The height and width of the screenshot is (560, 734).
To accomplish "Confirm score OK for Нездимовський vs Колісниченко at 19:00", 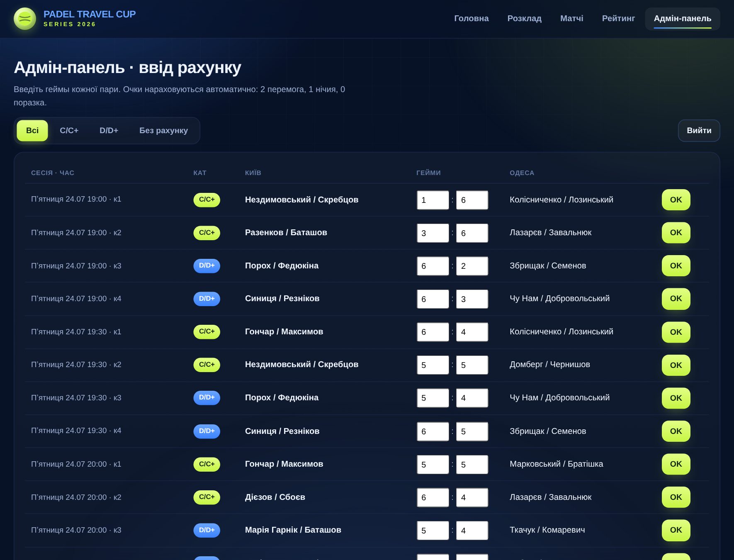I will pos(676,200).
